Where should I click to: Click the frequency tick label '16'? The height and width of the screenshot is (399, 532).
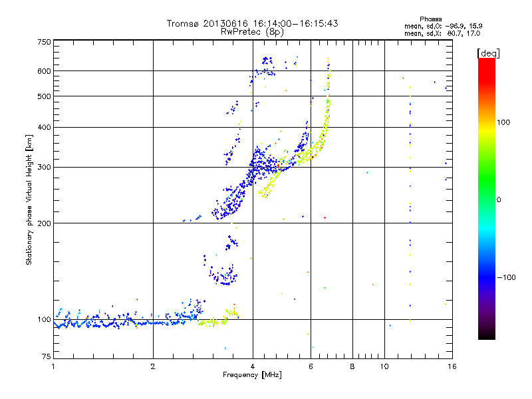pos(452,366)
